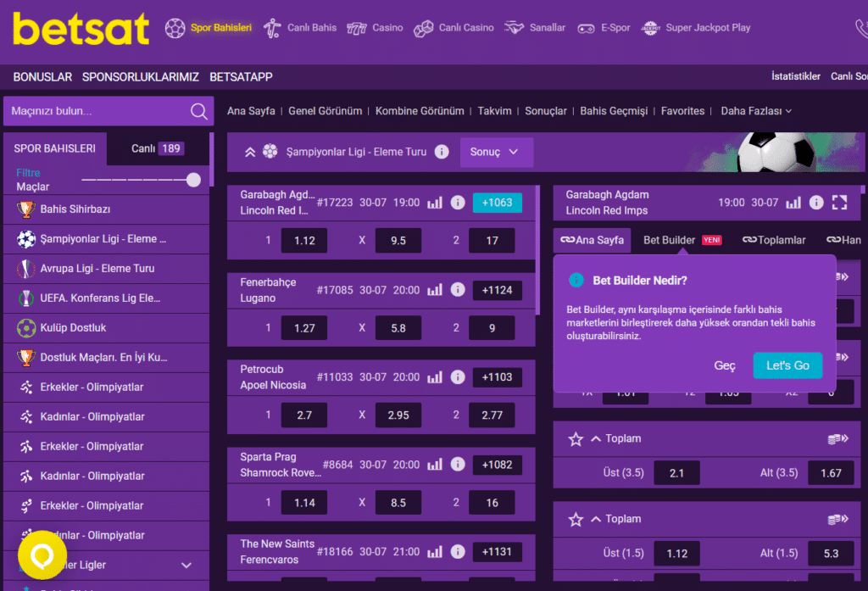The image size is (868, 591).
Task: Select SPOR BAHİSLERİ sidebar tab
Action: [55, 148]
